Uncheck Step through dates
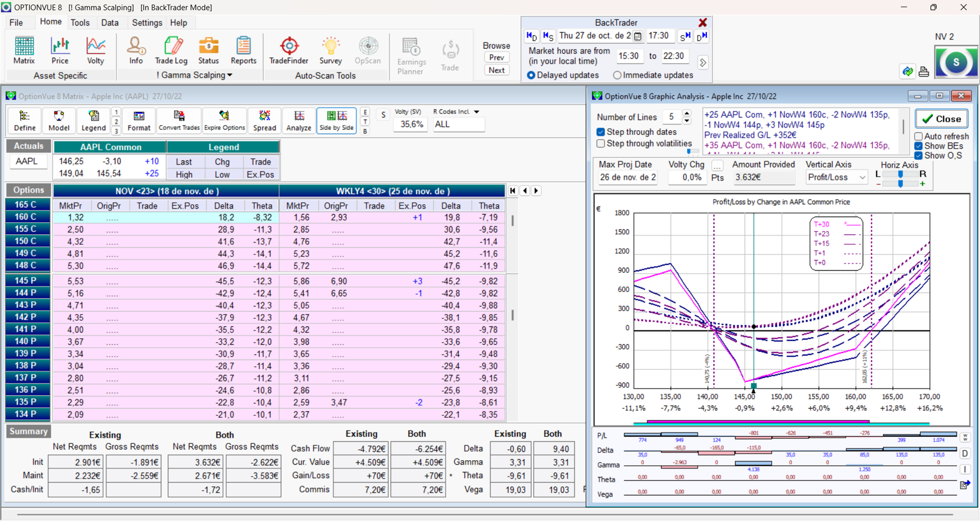The image size is (980, 521). click(601, 132)
